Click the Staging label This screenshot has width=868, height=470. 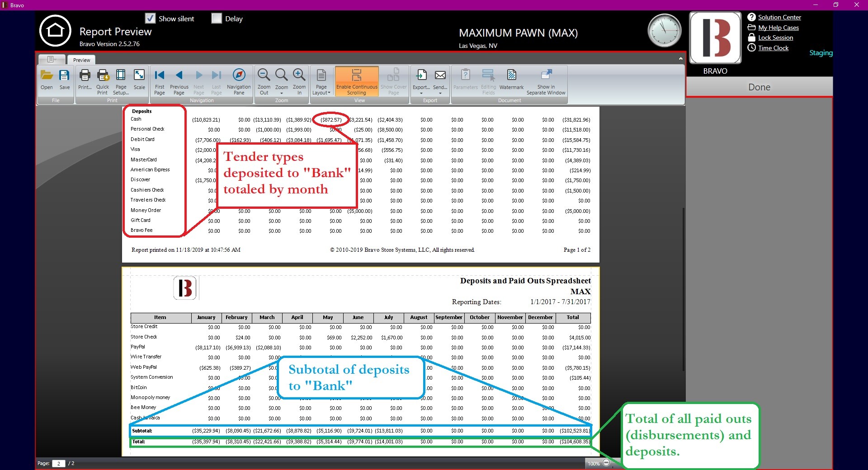click(x=821, y=52)
